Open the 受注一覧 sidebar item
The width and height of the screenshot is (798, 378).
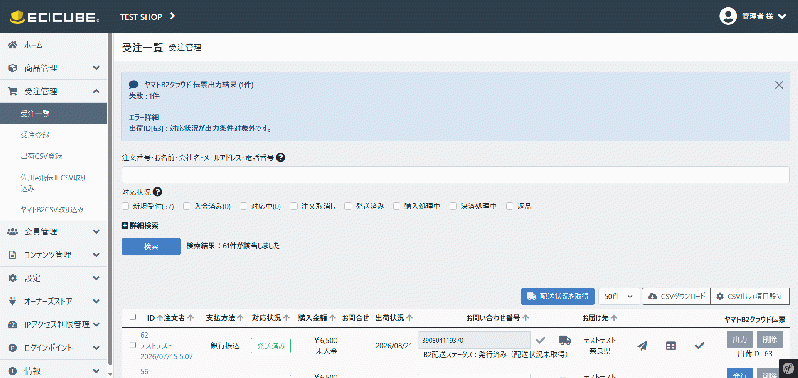(53, 113)
